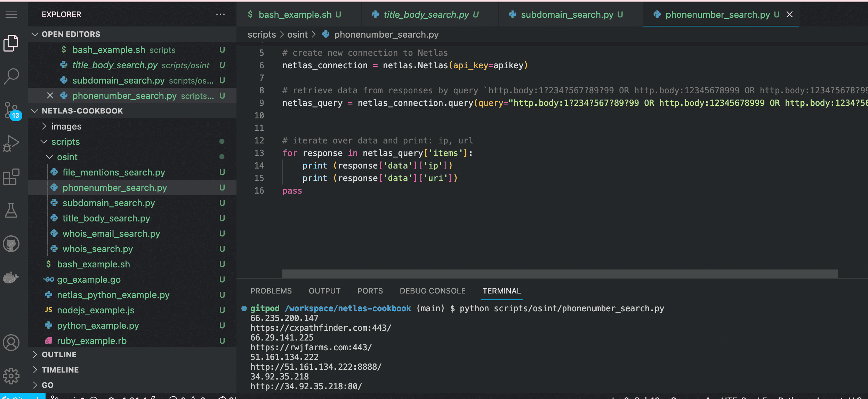Expand the images folder
This screenshot has width=868, height=399.
(66, 126)
